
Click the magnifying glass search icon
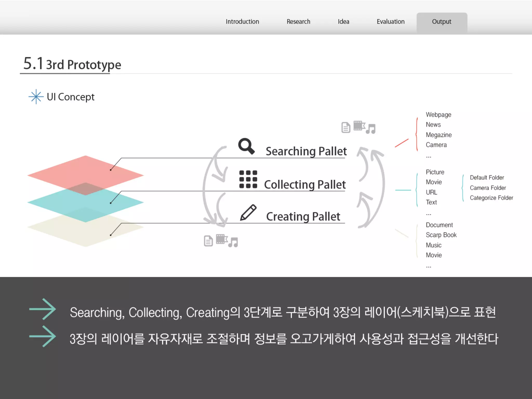tap(246, 146)
